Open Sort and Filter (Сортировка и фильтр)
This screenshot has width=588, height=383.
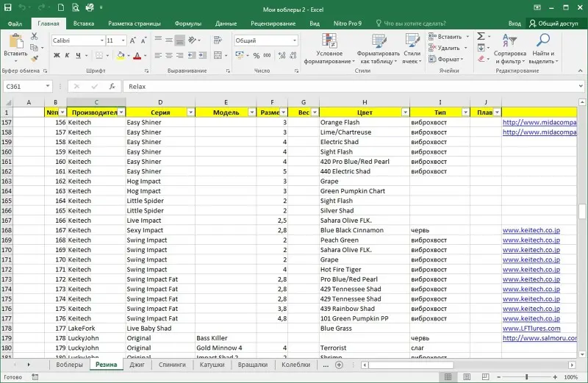(x=510, y=49)
